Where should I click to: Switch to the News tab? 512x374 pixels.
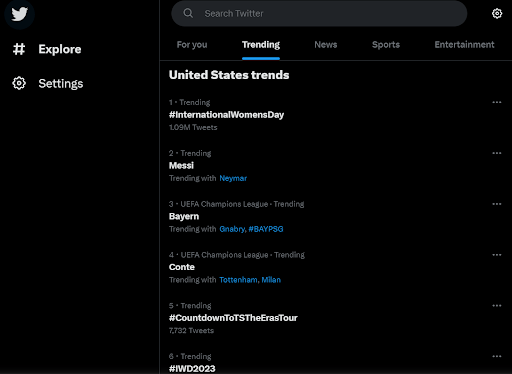pos(326,45)
